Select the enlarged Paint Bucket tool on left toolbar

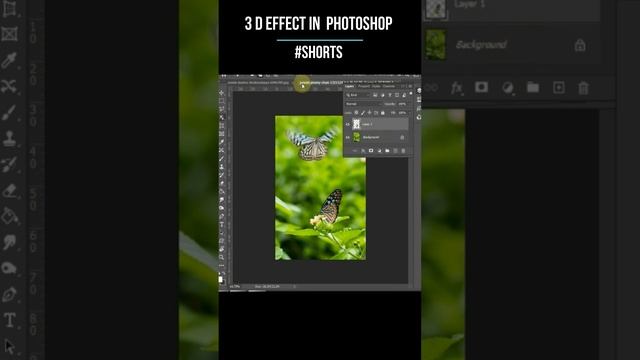click(x=9, y=216)
